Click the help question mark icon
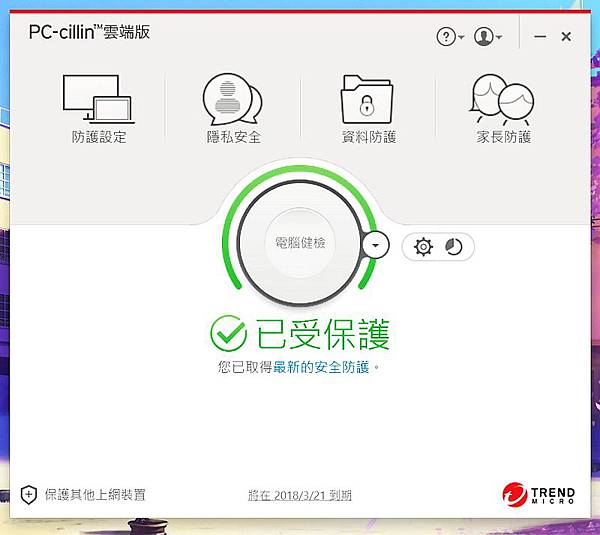The width and height of the screenshot is (600, 535). [x=446, y=37]
